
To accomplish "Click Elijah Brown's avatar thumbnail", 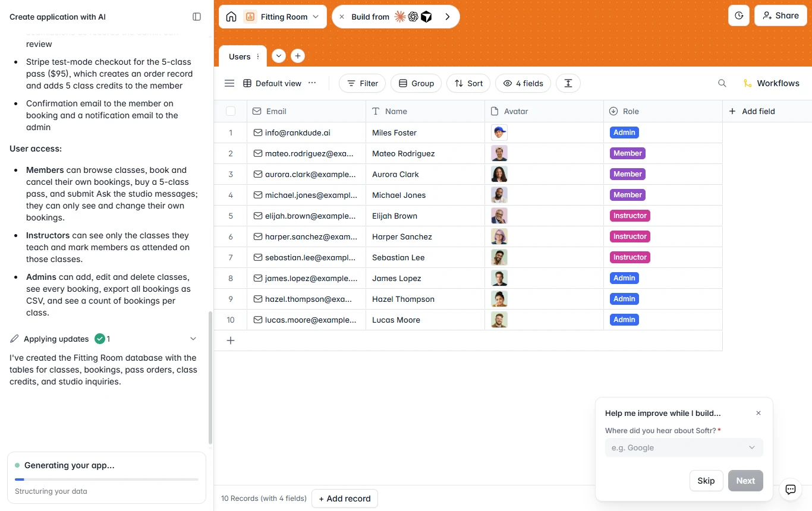I will click(x=499, y=216).
